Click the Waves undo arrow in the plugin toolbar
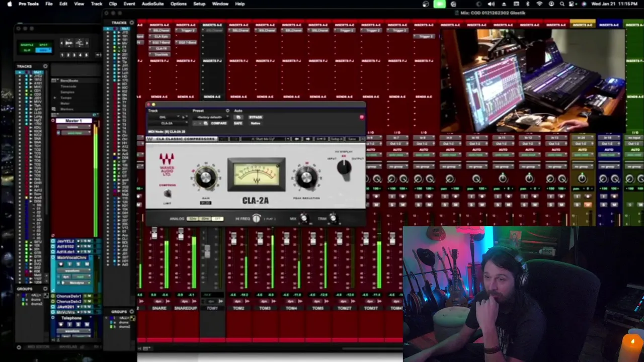 click(x=223, y=139)
